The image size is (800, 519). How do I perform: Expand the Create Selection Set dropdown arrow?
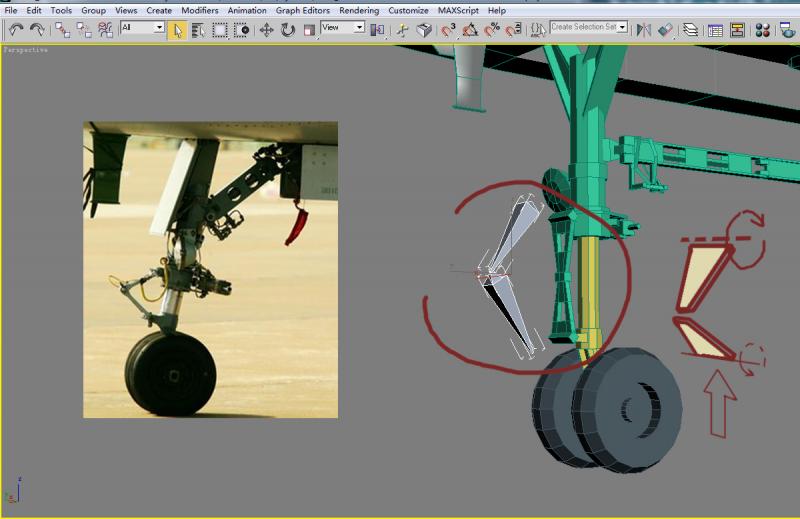[x=622, y=28]
